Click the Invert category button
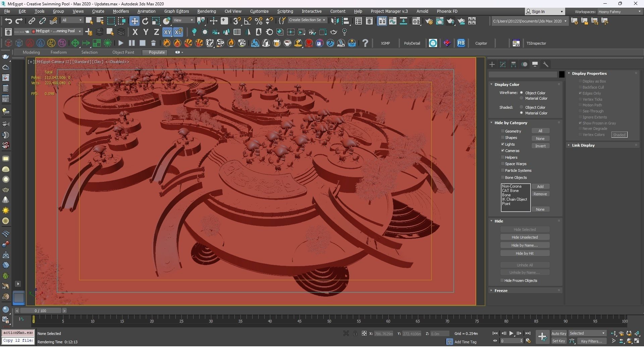Screen dimensions: 644x349 tap(540, 146)
